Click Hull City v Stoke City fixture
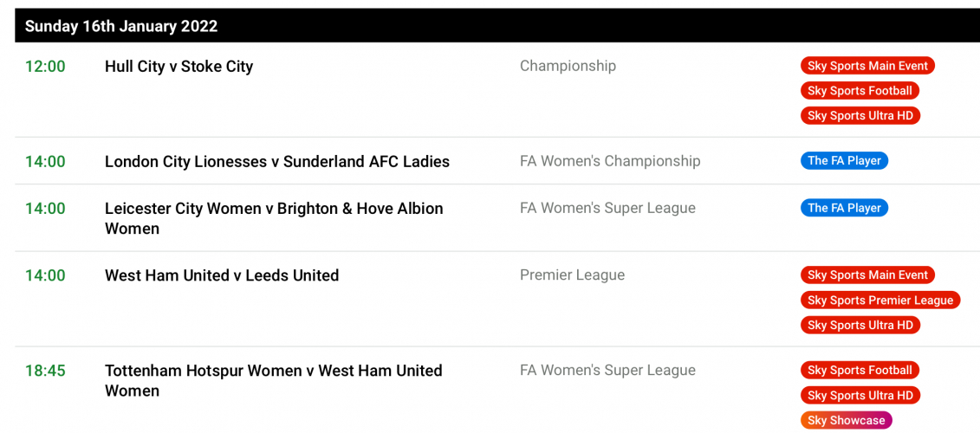The width and height of the screenshot is (980, 433). coord(178,67)
